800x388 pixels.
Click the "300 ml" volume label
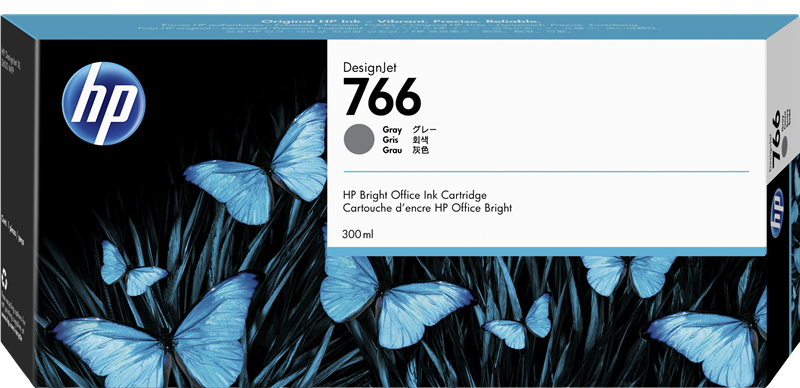[359, 235]
